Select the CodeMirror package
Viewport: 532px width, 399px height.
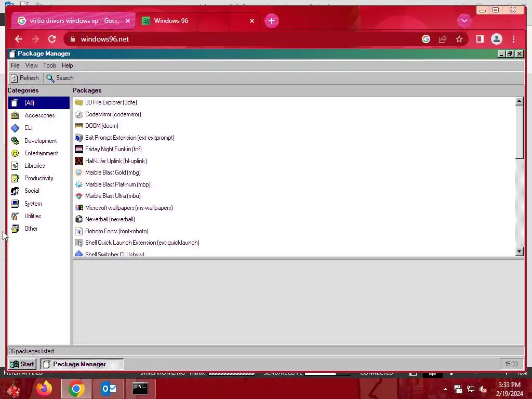(x=108, y=114)
